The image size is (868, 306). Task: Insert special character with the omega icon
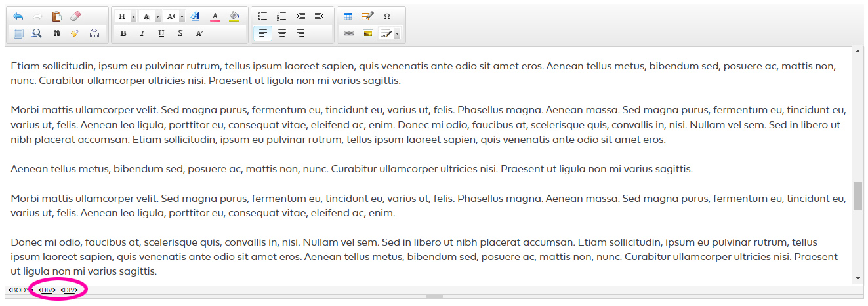(387, 16)
